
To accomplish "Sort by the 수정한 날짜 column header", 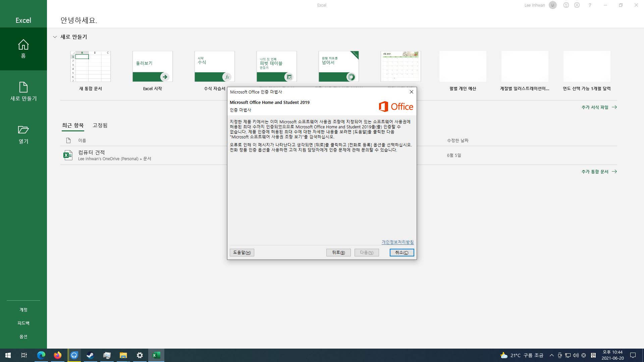I will (458, 140).
